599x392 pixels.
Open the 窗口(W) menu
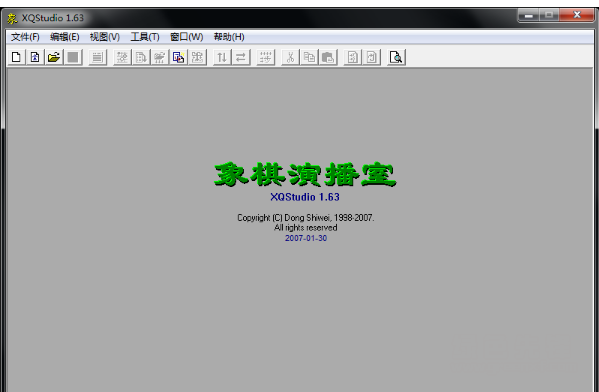(x=186, y=37)
